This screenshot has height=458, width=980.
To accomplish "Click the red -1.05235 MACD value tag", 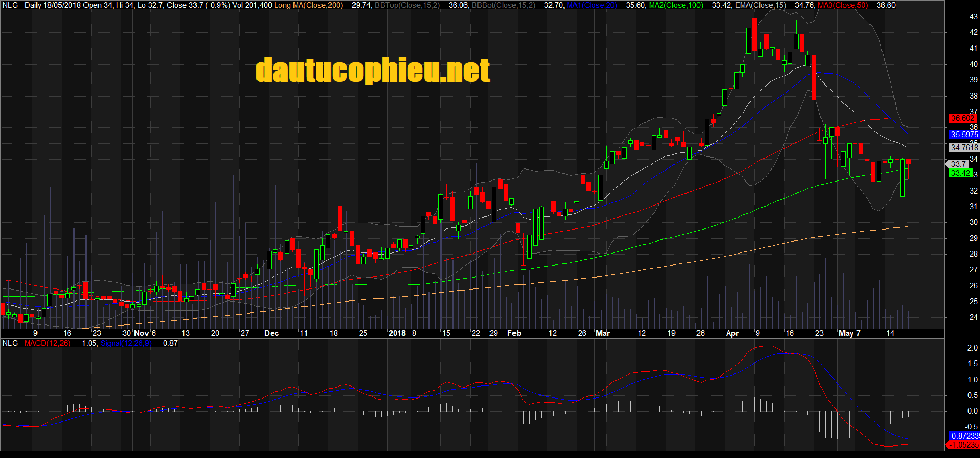I will click(964, 445).
